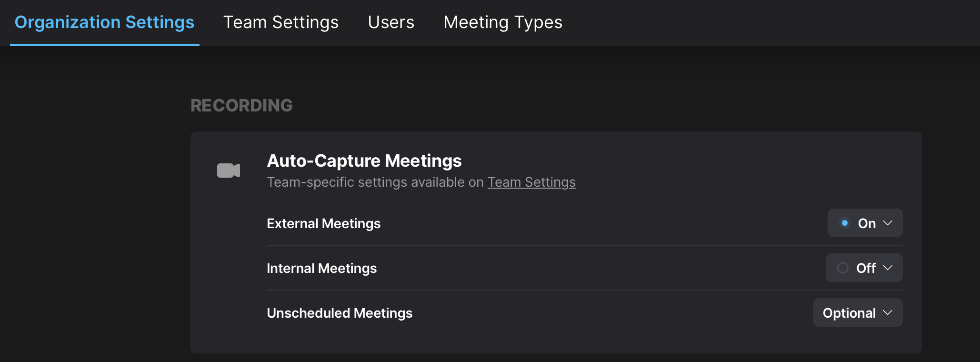Click the Auto-Capture Meetings heading
980x362 pixels.
(364, 161)
